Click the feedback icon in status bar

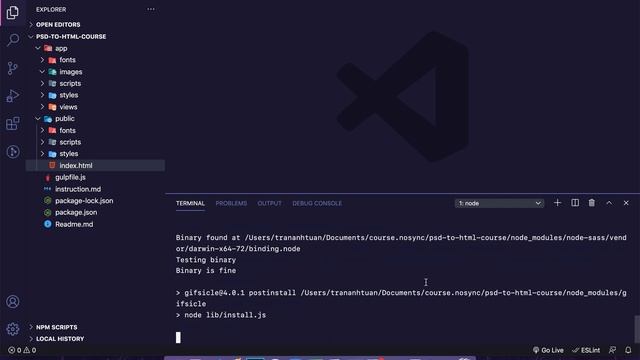click(x=613, y=350)
